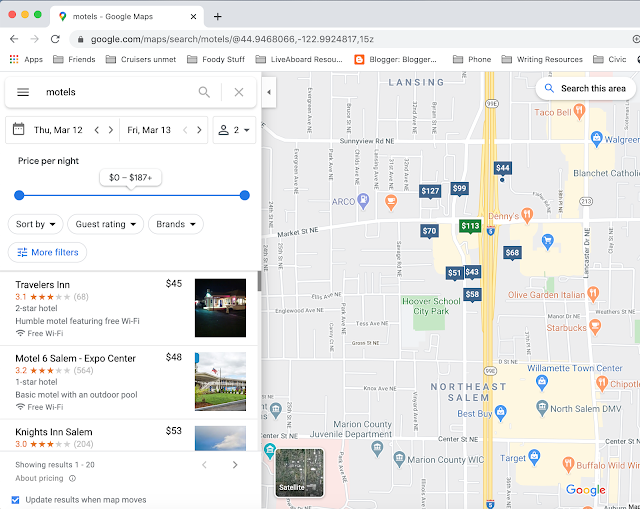Click the magnifier search icon in search box
640x509 pixels.
204,92
